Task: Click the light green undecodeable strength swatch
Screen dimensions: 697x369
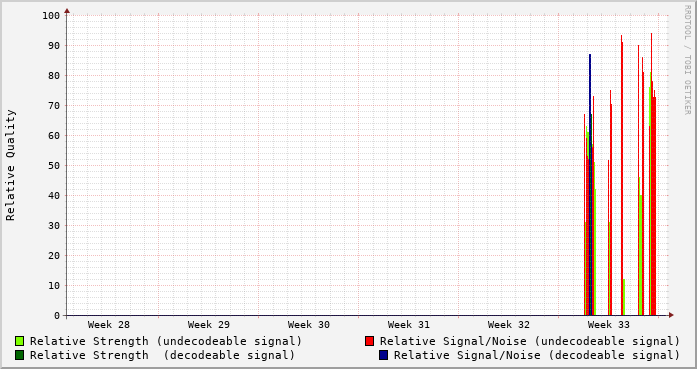Action: pos(19,341)
